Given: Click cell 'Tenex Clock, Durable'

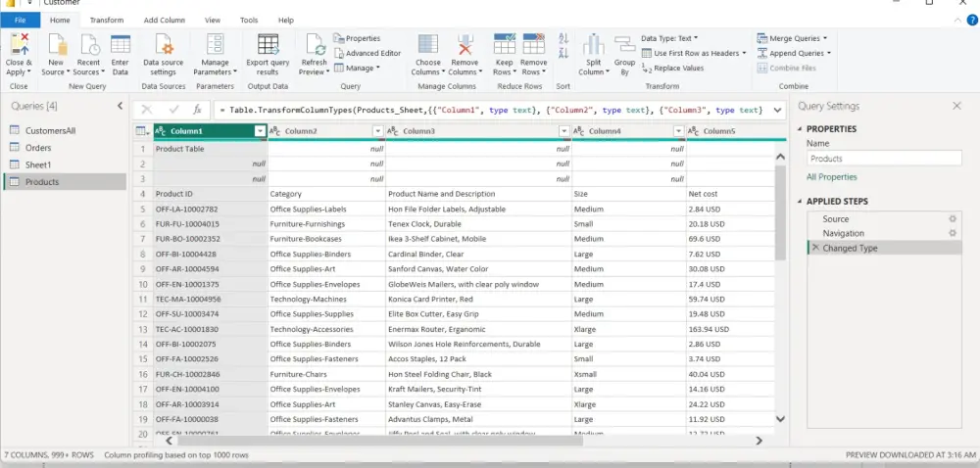Looking at the screenshot, I should (479, 224).
